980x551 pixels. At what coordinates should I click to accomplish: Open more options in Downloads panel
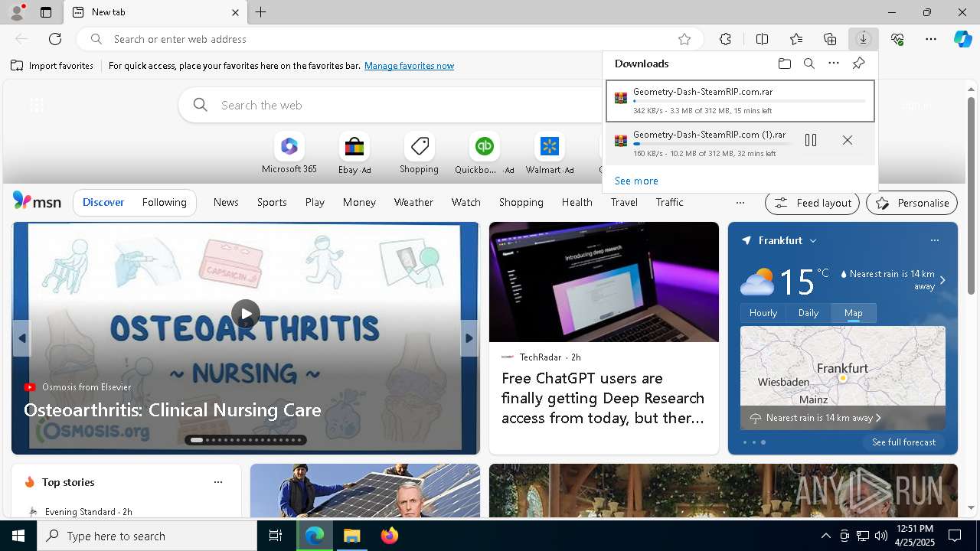click(x=834, y=64)
